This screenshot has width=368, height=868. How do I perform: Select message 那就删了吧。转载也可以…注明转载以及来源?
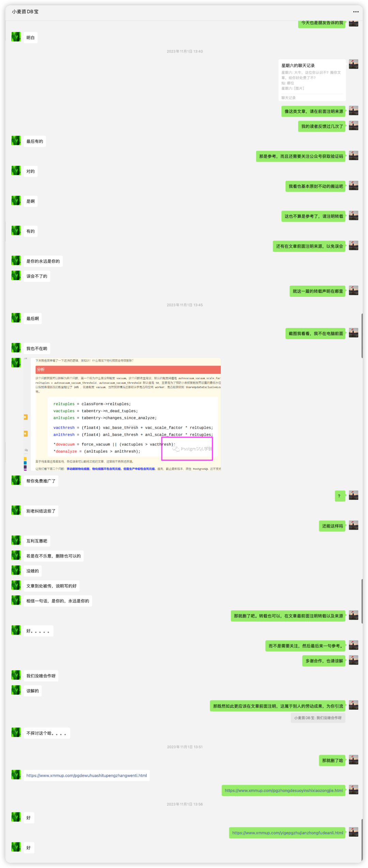(x=288, y=616)
